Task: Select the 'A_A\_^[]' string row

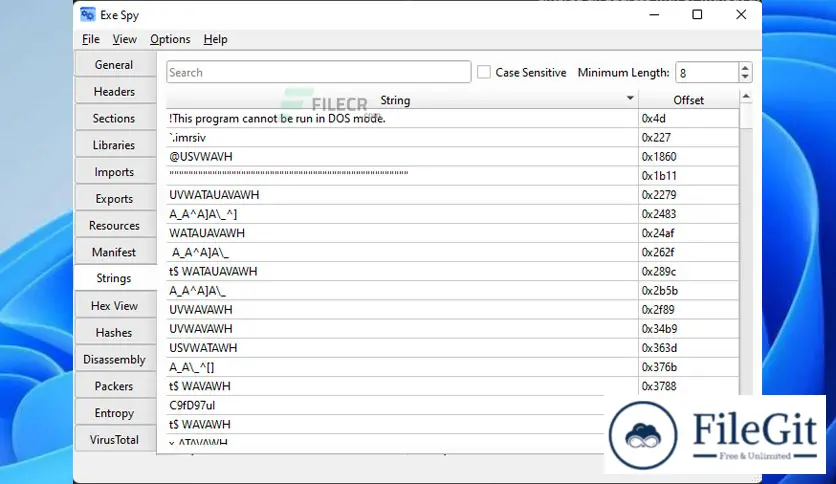Action: coord(402,367)
